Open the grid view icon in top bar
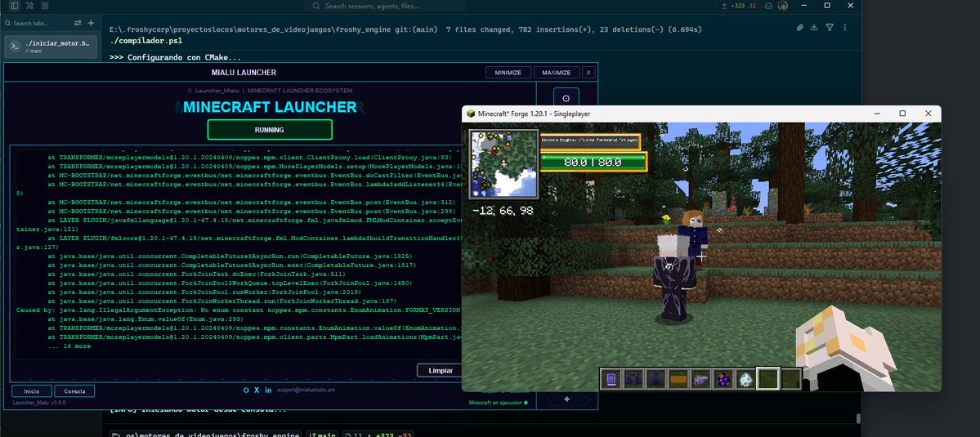 pos(45,6)
